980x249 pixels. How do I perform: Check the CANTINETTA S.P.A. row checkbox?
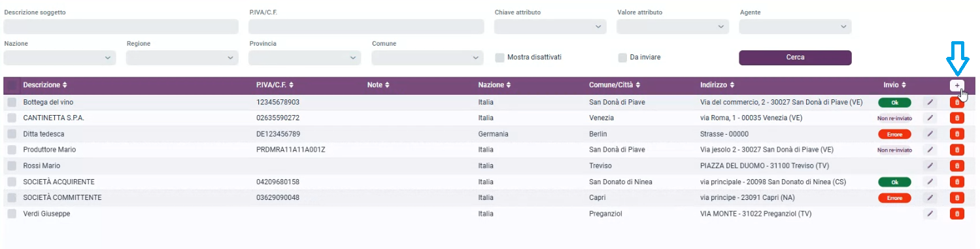click(12, 118)
